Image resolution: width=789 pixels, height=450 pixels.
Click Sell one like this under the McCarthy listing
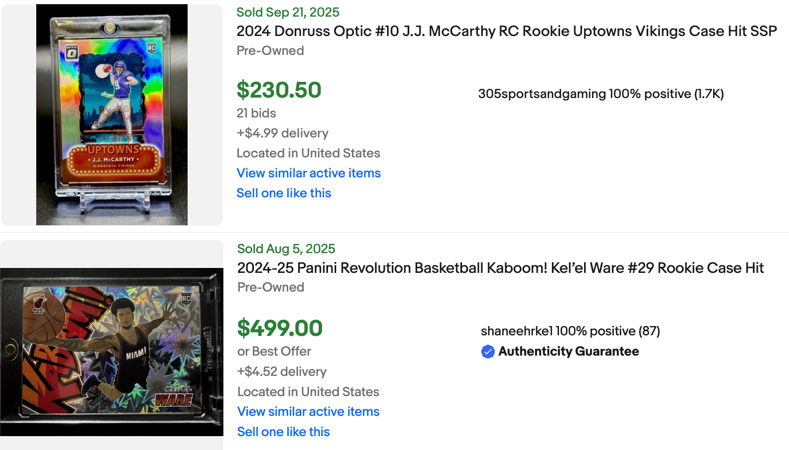[283, 193]
